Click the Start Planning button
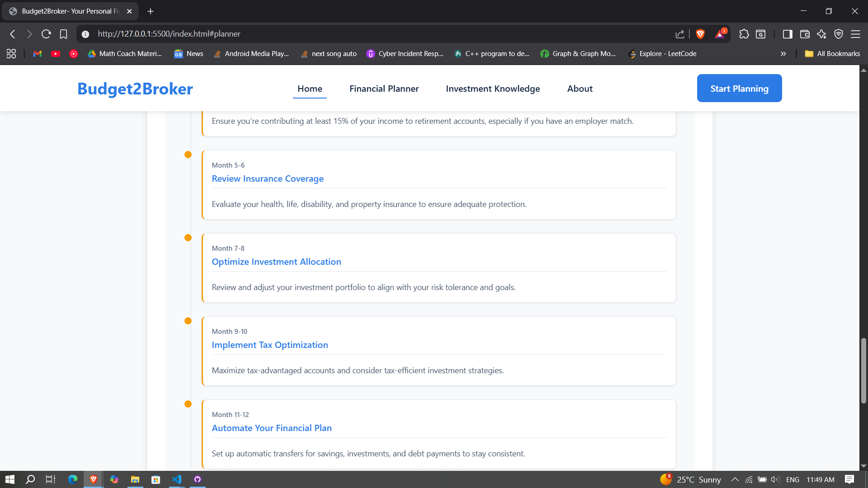 pyautogui.click(x=739, y=88)
